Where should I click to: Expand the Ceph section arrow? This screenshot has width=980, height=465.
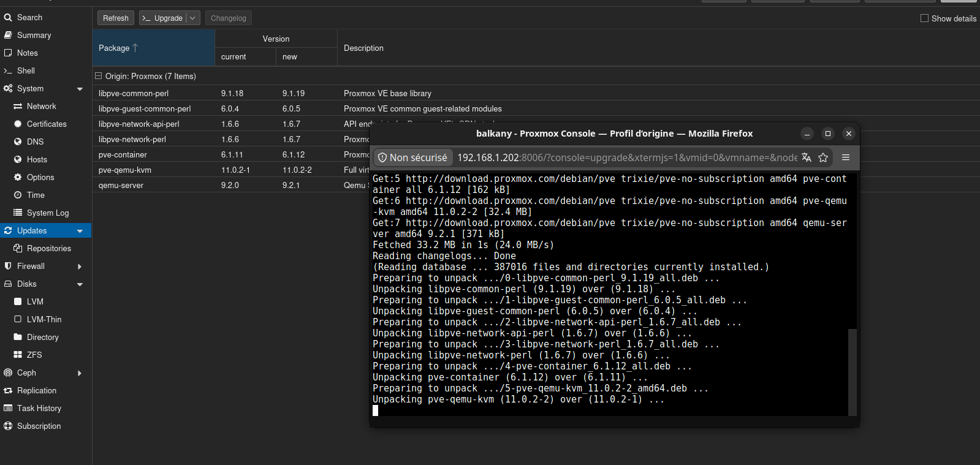click(80, 373)
